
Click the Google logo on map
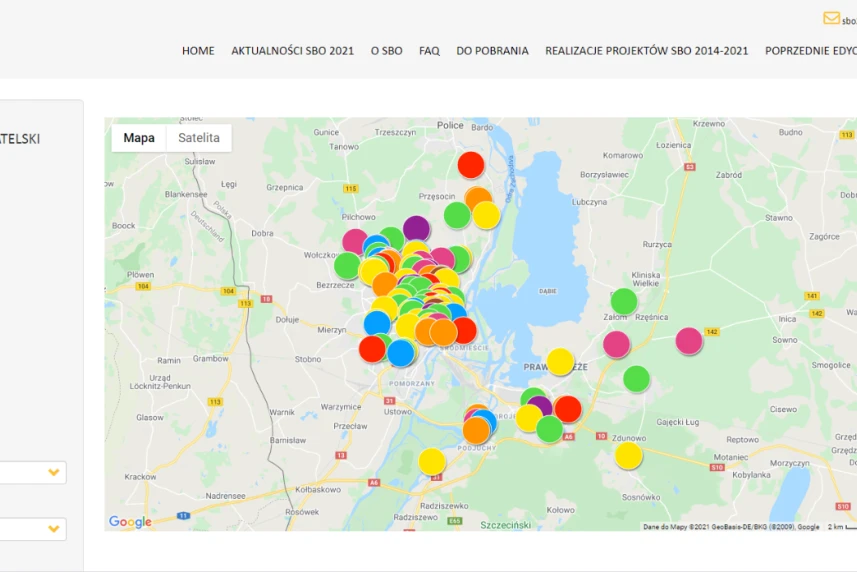[x=130, y=522]
